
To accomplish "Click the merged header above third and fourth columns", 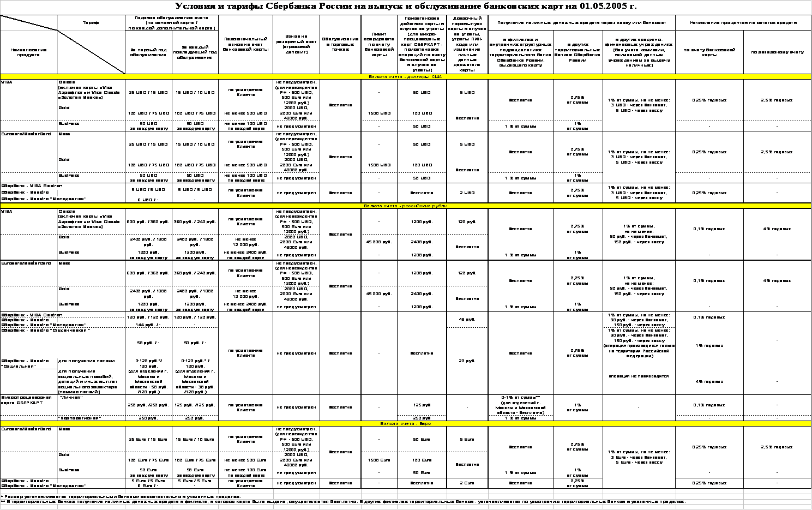I will 172,22.
